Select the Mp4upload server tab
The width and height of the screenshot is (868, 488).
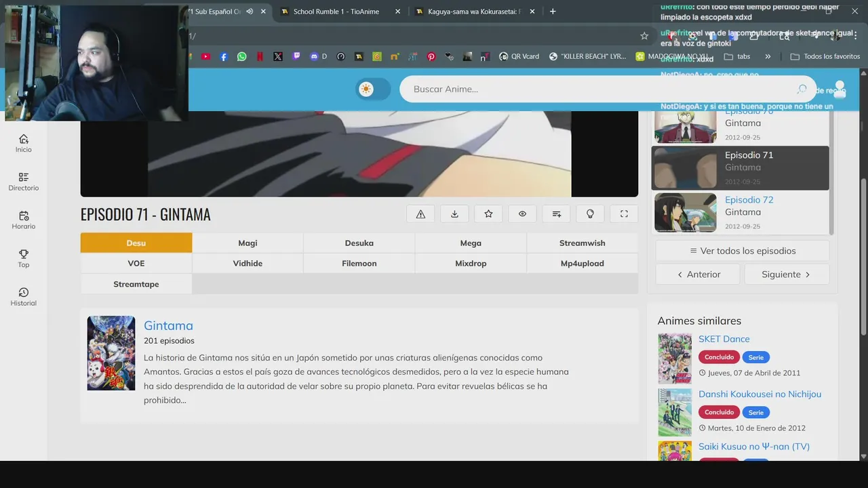coord(583,263)
